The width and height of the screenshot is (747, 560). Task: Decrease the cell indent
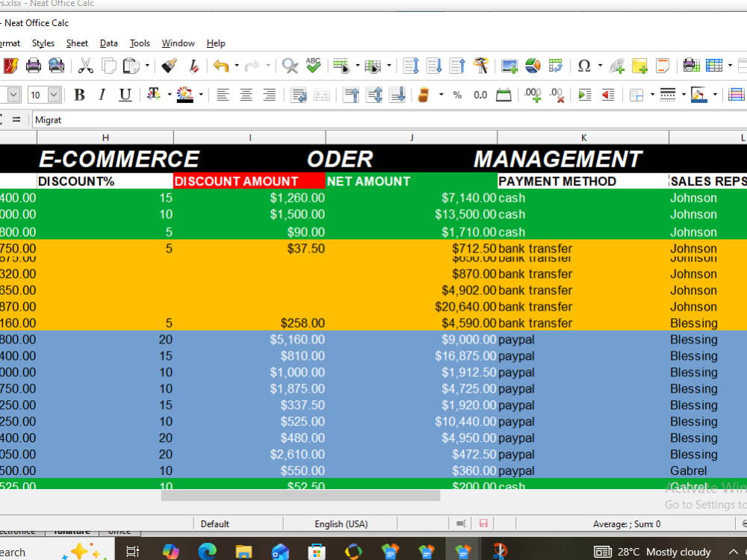tap(608, 95)
